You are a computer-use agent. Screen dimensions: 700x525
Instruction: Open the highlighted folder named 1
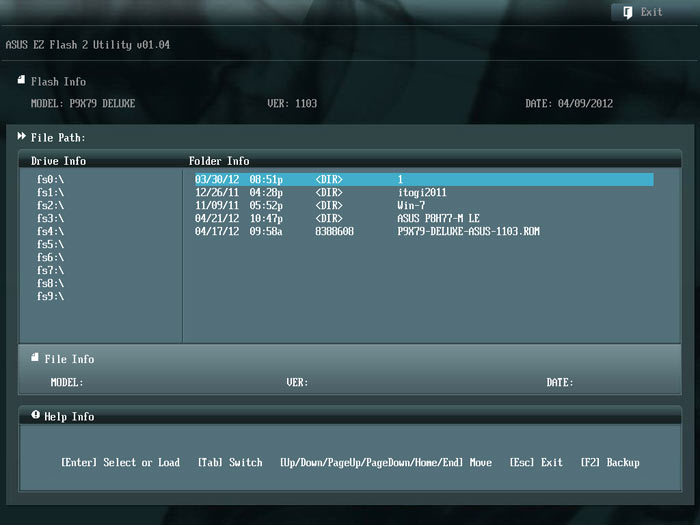pos(424,179)
